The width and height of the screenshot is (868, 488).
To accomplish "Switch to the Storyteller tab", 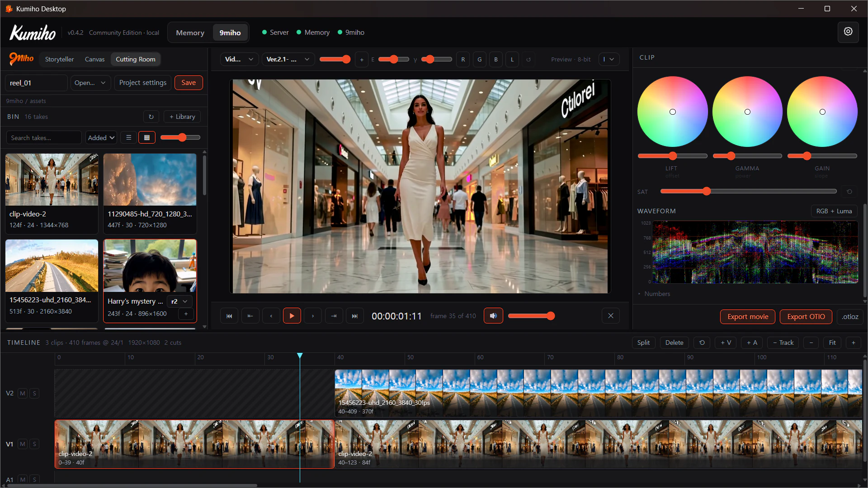I will (59, 59).
